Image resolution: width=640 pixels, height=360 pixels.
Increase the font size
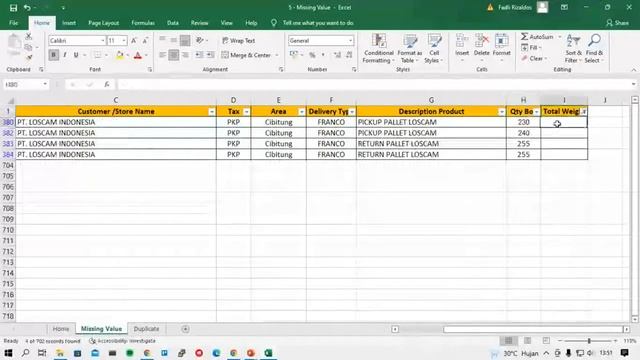[134, 40]
